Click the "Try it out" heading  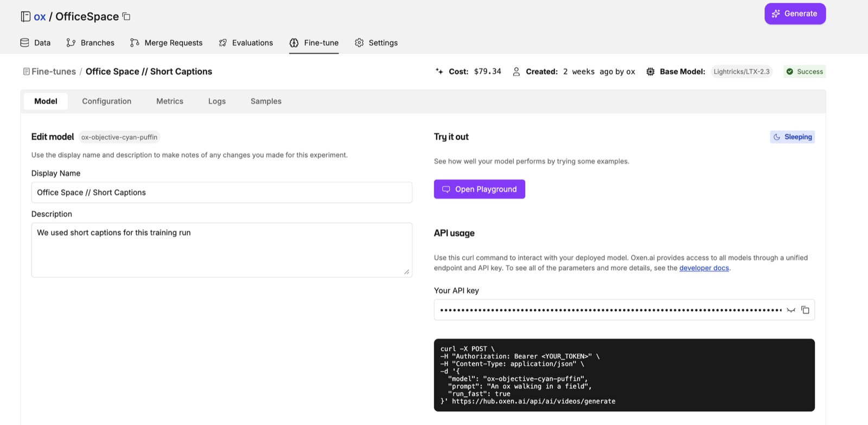pyautogui.click(x=451, y=137)
